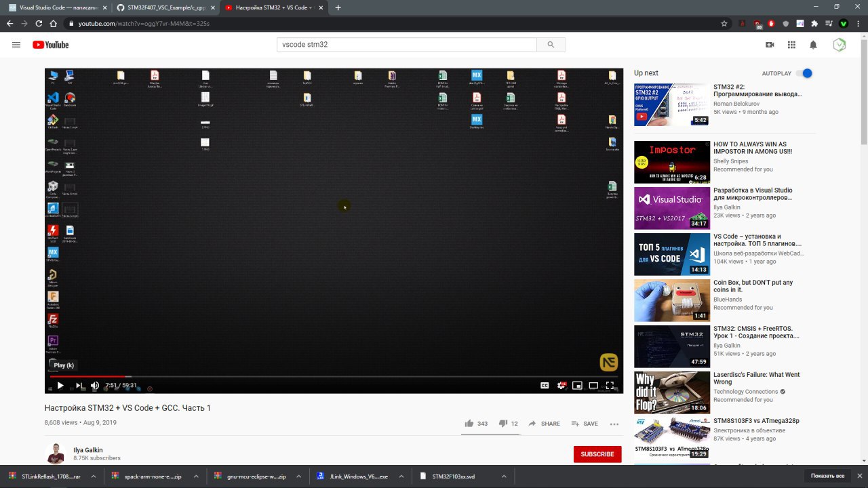Viewport: 868px width, 488px height.
Task: Go to the browser home page
Action: coord(54,23)
